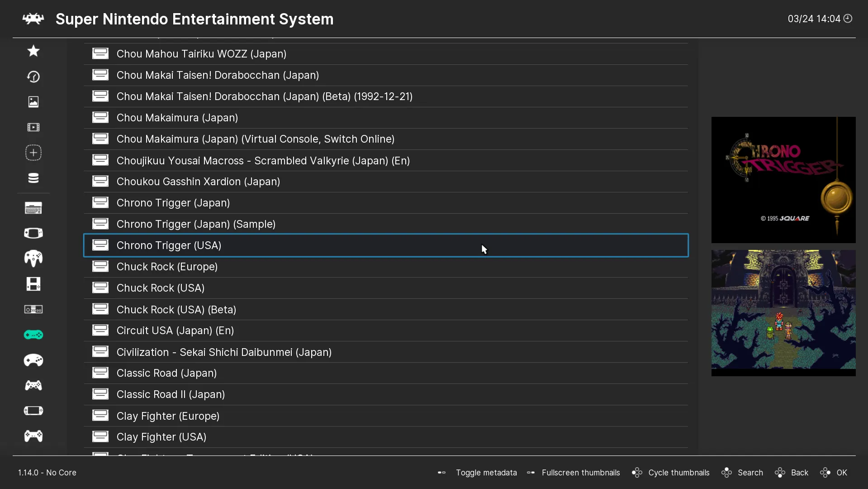Select Chrono Trigger (USA) entry

pyautogui.click(x=169, y=245)
